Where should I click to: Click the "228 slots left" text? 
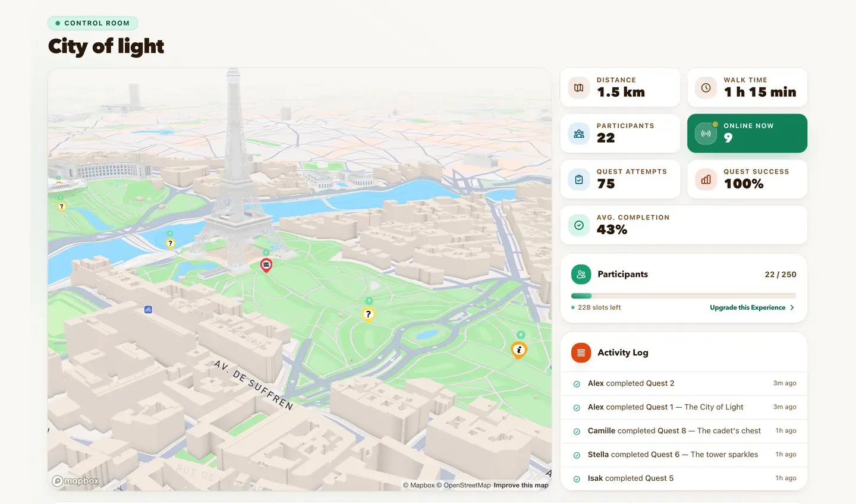tap(599, 307)
